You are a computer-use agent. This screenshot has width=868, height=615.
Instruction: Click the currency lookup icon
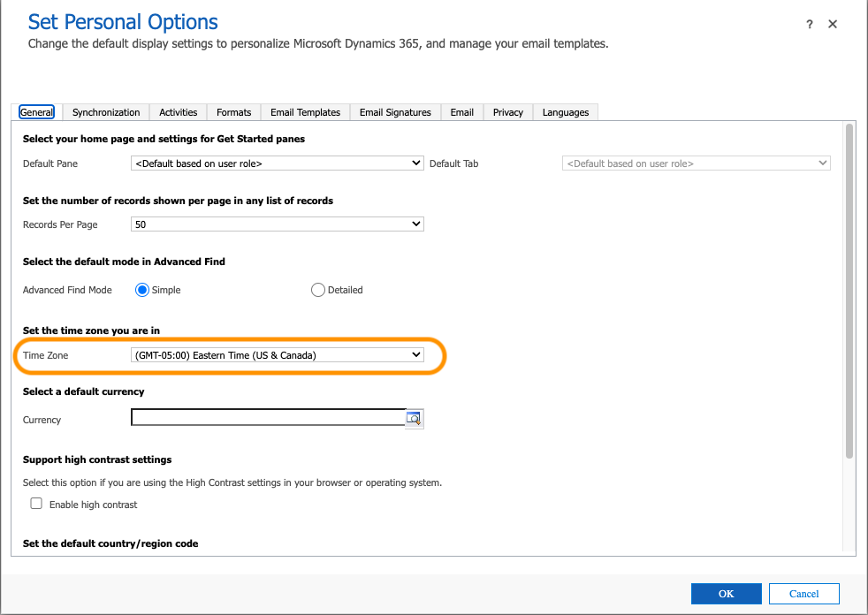click(x=415, y=419)
